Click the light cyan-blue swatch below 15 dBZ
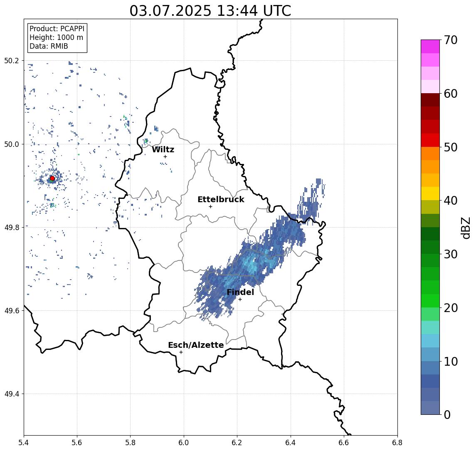 click(430, 341)
